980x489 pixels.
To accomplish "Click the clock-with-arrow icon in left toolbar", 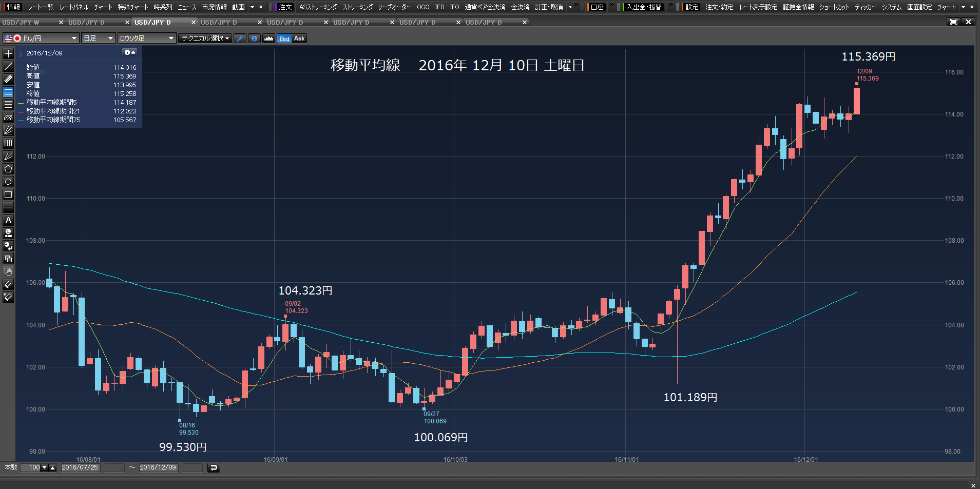I will (8, 246).
